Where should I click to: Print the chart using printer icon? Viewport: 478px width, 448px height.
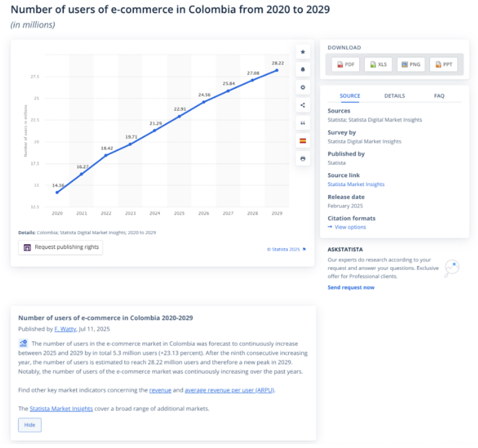tap(303, 159)
